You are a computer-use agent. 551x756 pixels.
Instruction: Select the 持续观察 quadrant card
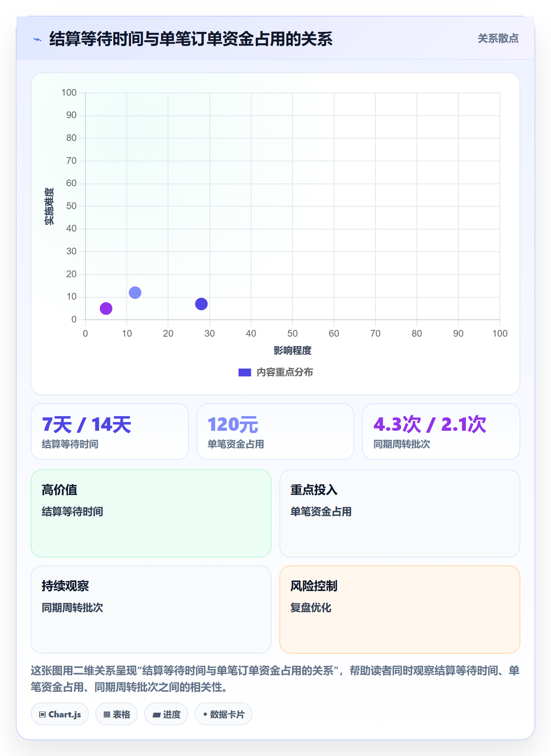coord(151,610)
